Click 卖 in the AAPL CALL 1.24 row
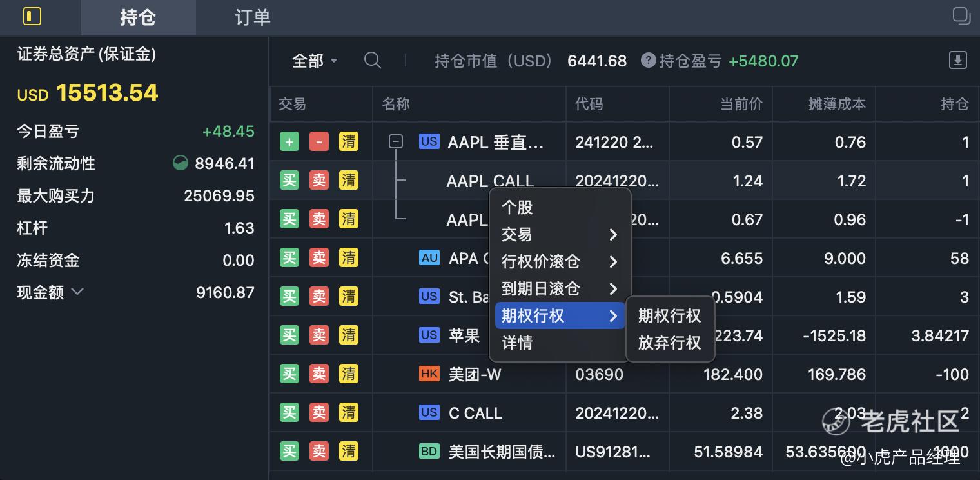The image size is (980, 480). [x=319, y=181]
